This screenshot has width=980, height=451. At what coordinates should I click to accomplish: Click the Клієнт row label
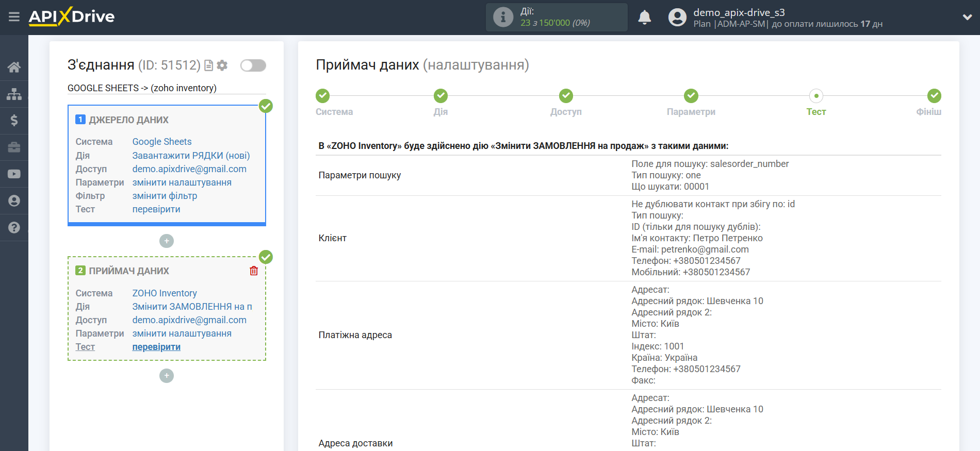pos(333,238)
